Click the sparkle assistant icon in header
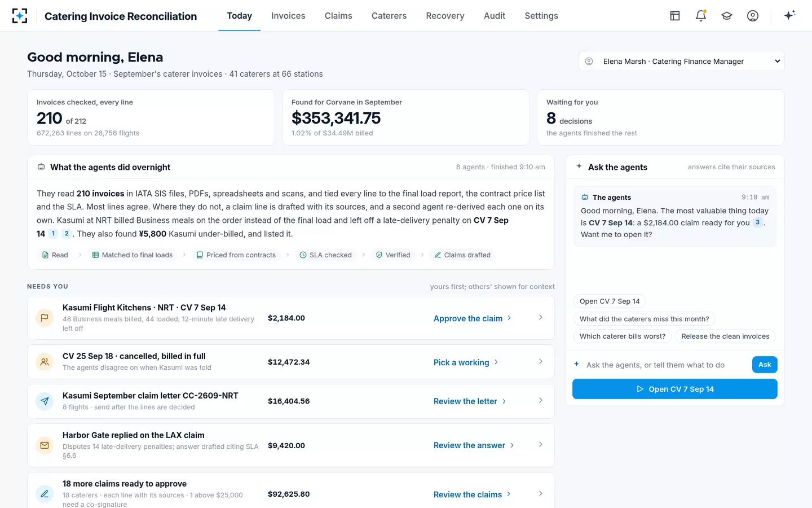812x508 pixels. [789, 15]
